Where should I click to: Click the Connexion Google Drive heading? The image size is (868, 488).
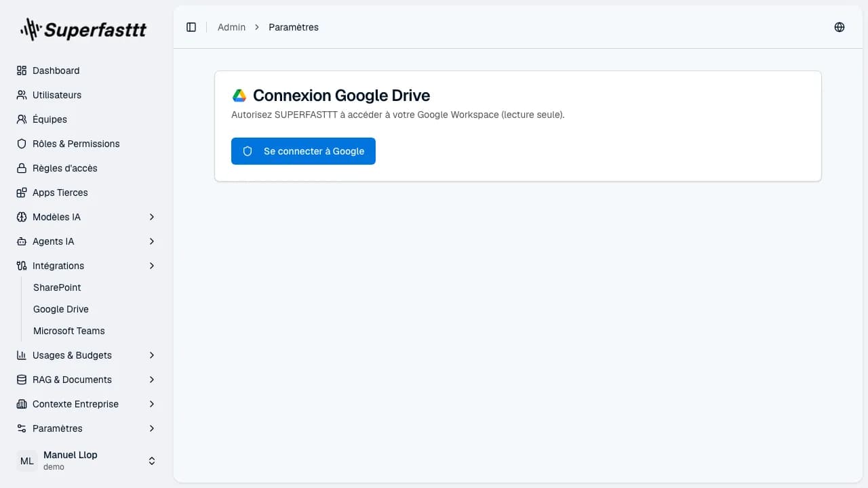(x=342, y=96)
